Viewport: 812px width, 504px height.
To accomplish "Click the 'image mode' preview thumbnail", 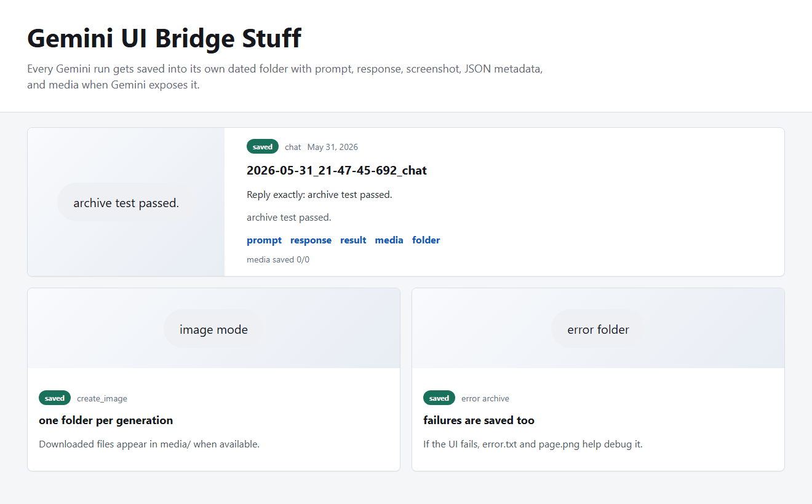I will tap(213, 328).
